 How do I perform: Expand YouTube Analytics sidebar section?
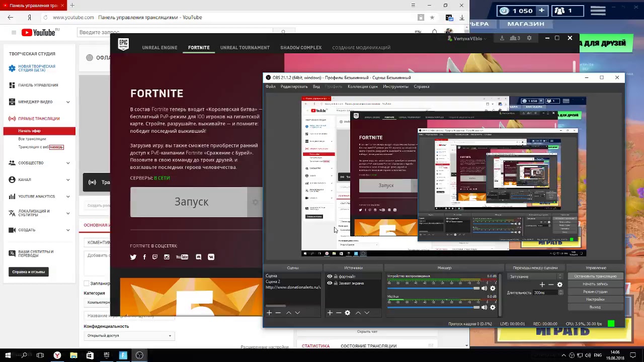[68, 197]
